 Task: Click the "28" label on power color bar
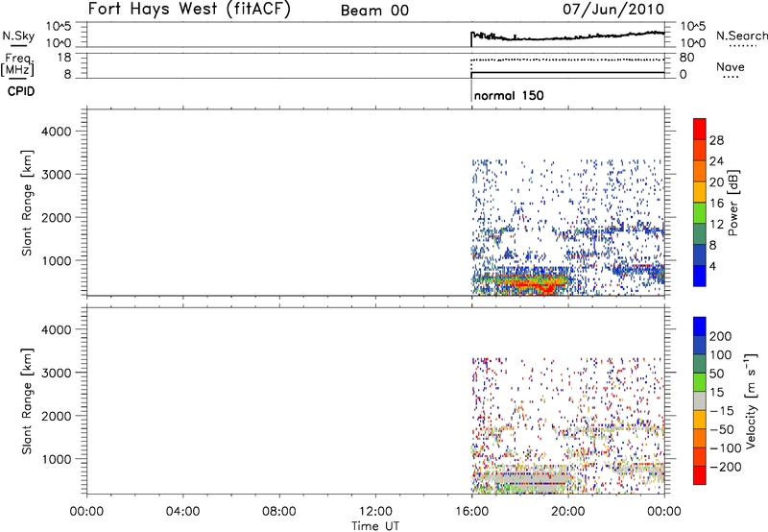point(716,140)
